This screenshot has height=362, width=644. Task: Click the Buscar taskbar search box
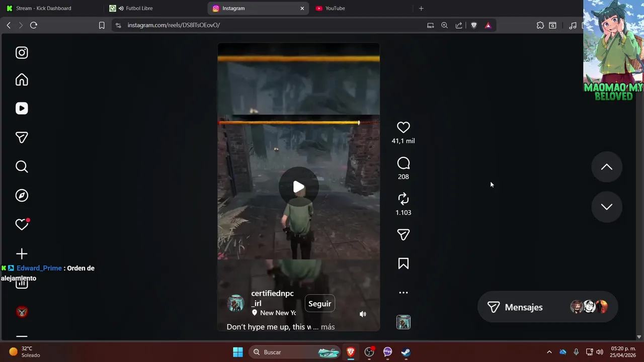coord(295,352)
